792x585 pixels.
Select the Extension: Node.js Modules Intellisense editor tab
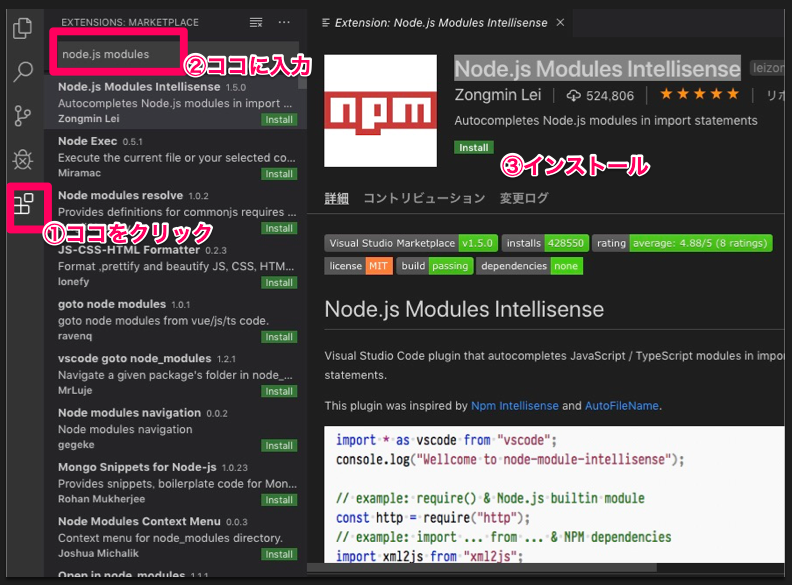439,23
